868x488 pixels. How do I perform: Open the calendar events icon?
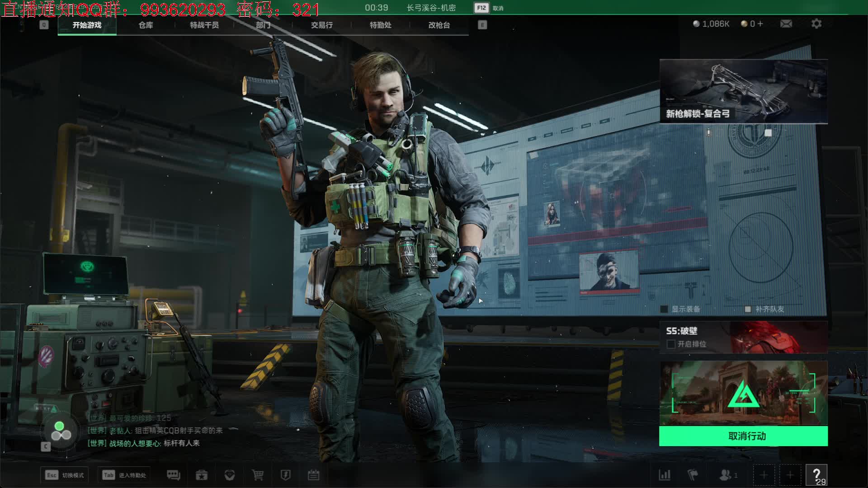[314, 475]
